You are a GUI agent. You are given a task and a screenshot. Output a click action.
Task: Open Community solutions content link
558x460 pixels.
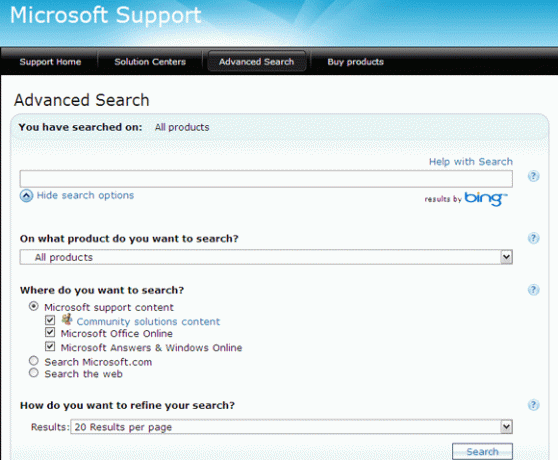[148, 322]
